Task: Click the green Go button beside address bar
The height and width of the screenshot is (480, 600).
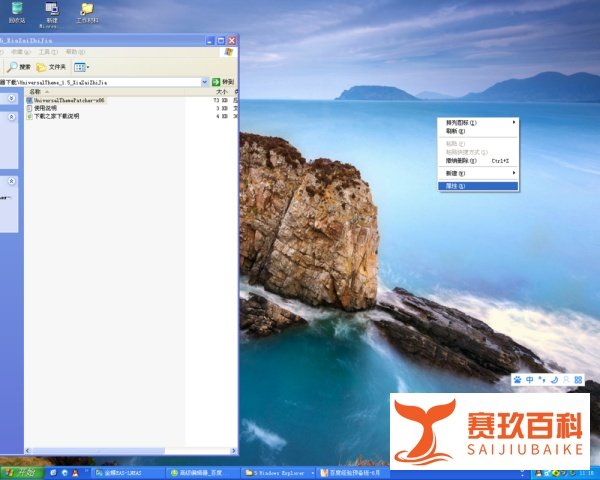Action: tap(222, 82)
